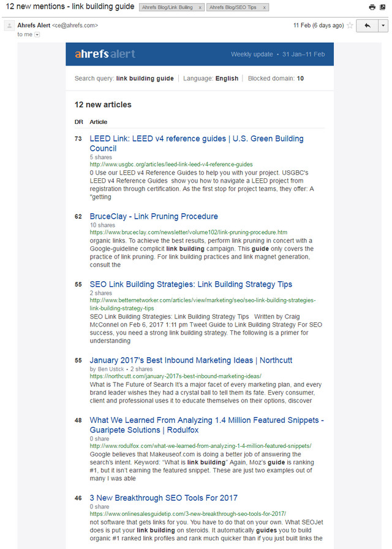Expand recipient details arrow next to 'to me'
This screenshot has width=392, height=549.
coord(37,35)
